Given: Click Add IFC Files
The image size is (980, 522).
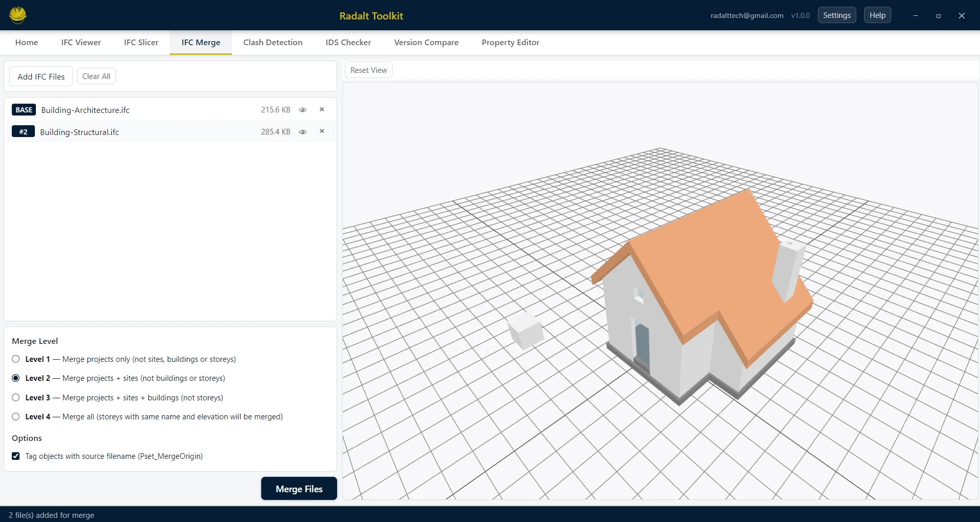Looking at the screenshot, I should [41, 76].
